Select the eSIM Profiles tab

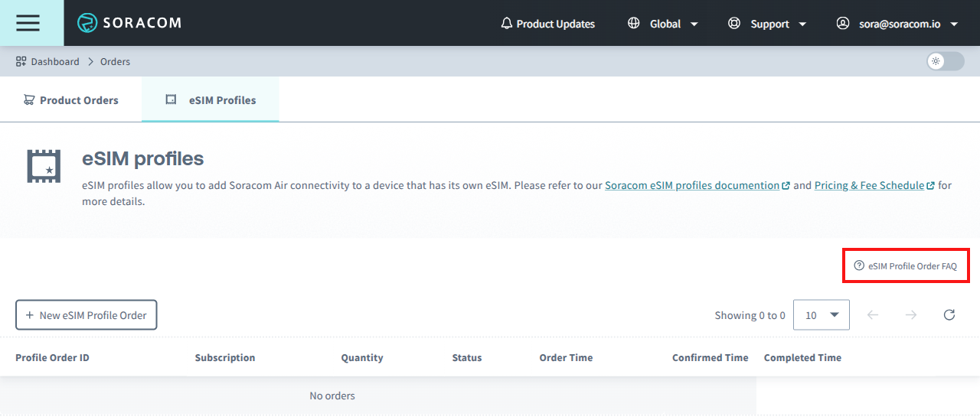tap(211, 99)
